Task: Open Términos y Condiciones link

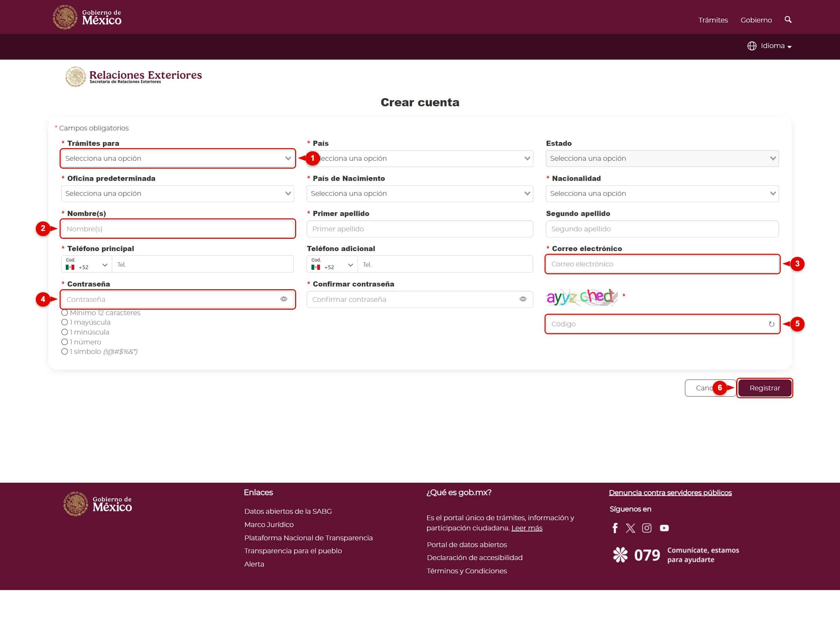Action: pos(467,571)
